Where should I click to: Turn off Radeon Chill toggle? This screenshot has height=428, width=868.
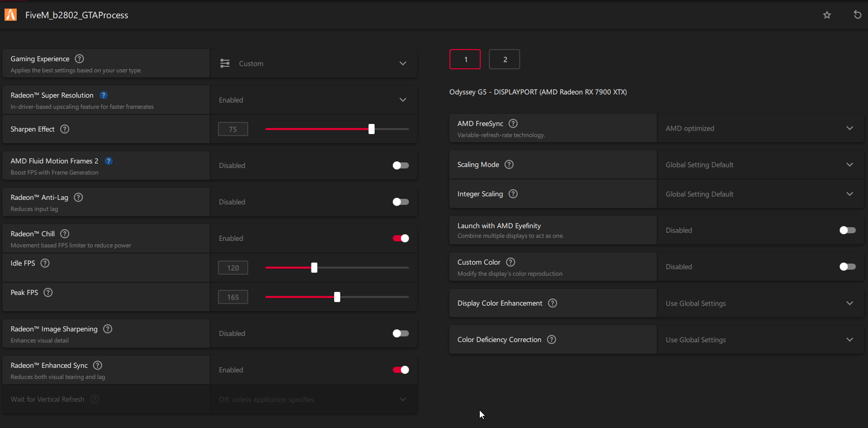pos(400,238)
